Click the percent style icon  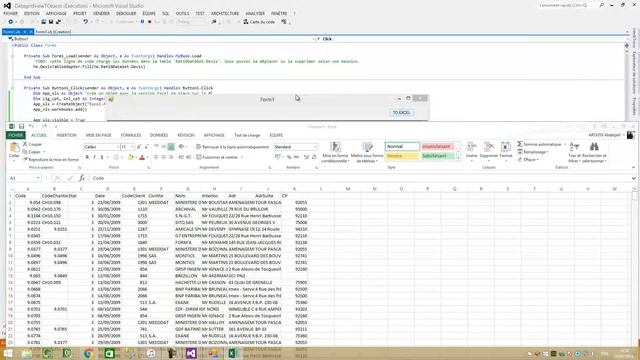[x=289, y=157]
